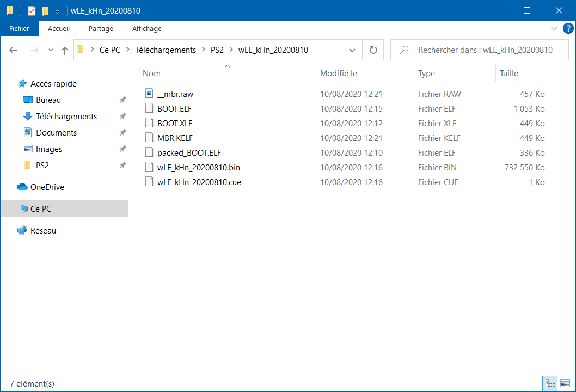Switch to the Affichage ribbon tab
The width and height of the screenshot is (576, 392).
[147, 28]
